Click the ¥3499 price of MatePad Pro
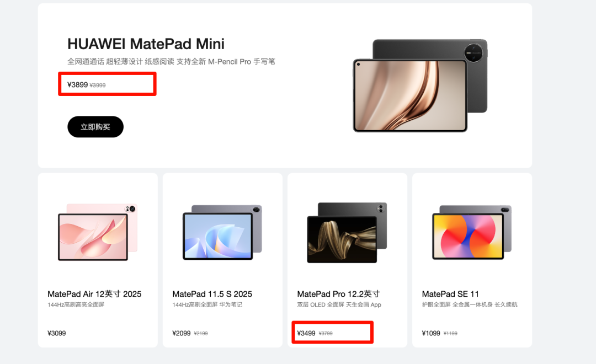 tap(306, 333)
